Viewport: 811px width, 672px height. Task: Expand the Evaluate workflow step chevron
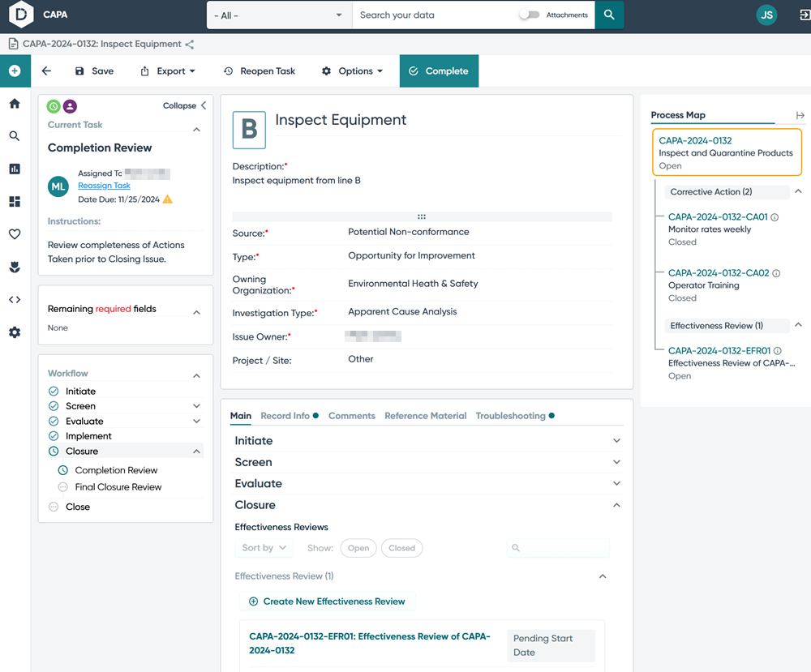click(196, 422)
